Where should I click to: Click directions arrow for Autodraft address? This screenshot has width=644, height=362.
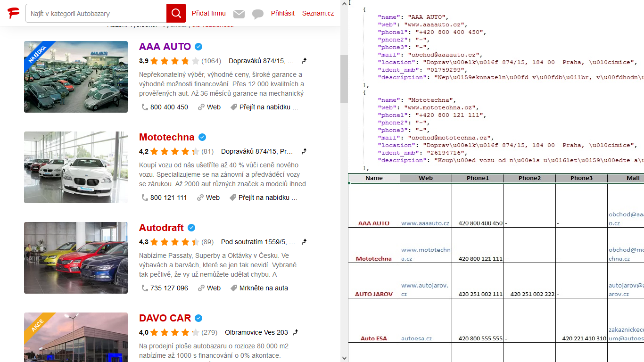(x=304, y=242)
